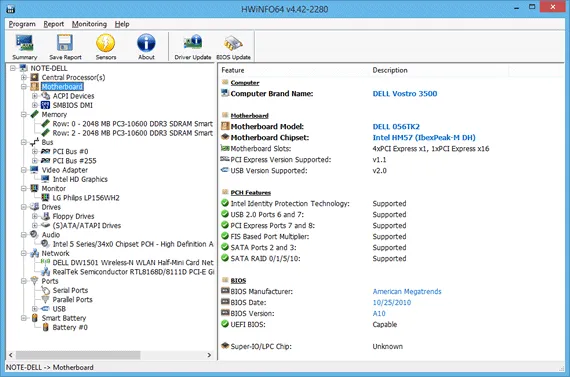Viewport: 570px width, 377px height.
Task: Click the Video Adapter monitor icon
Action: pos(35,170)
